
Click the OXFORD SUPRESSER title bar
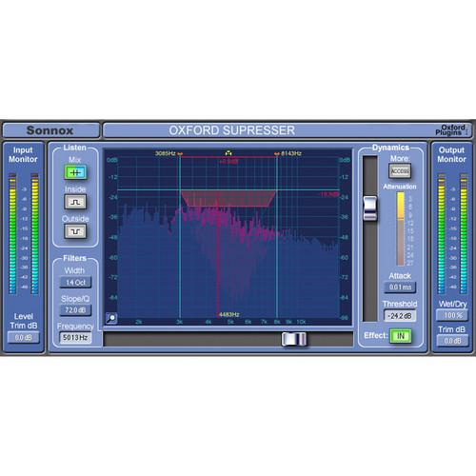(x=288, y=130)
